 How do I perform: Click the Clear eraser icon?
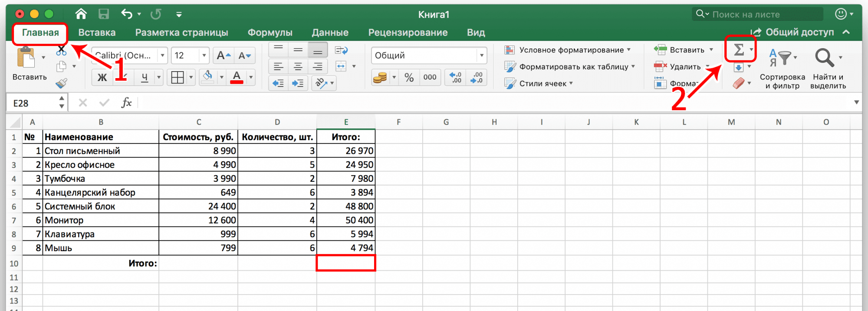(738, 83)
